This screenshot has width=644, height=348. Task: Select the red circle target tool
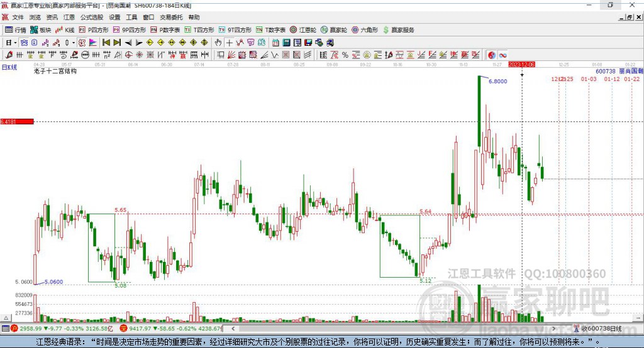pos(128,55)
